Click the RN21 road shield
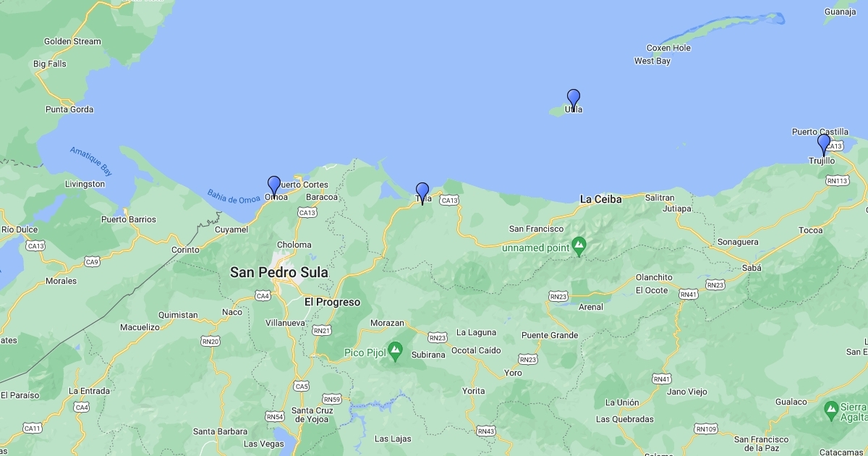 pyautogui.click(x=322, y=330)
